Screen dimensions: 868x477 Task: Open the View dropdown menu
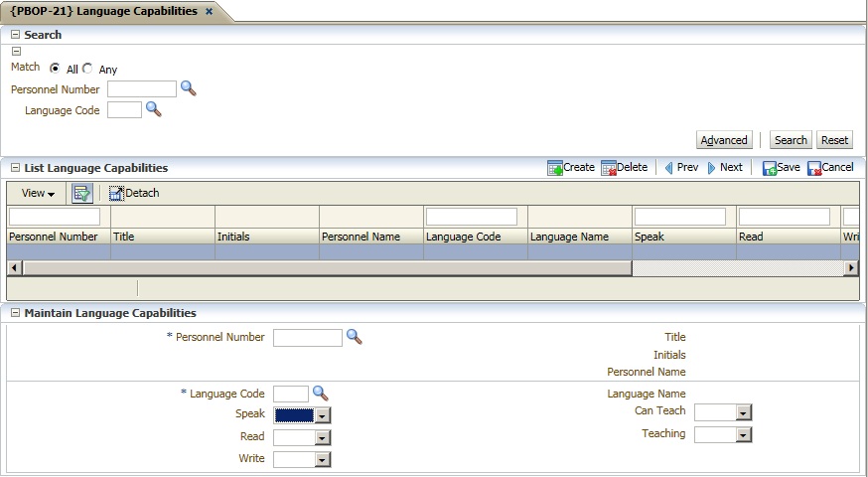pyautogui.click(x=38, y=193)
